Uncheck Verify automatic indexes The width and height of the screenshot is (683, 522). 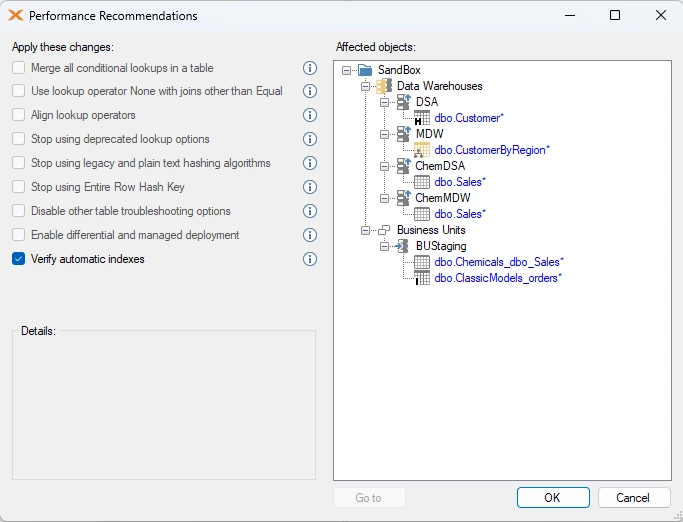18,259
